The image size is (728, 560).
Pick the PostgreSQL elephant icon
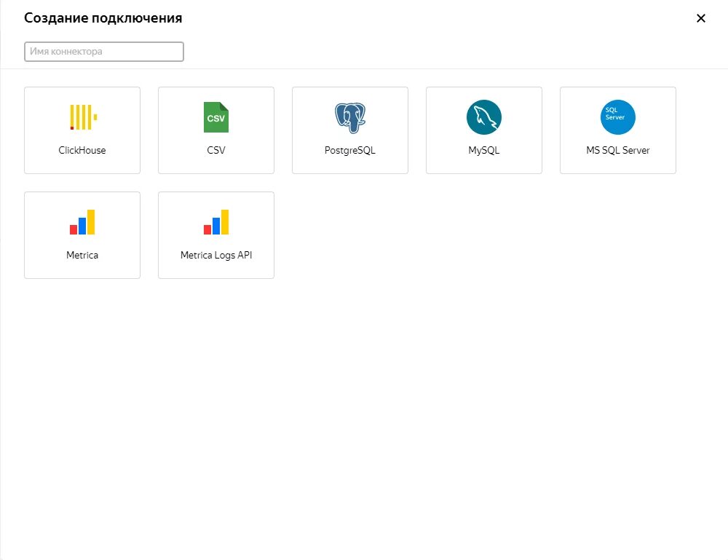coord(350,117)
